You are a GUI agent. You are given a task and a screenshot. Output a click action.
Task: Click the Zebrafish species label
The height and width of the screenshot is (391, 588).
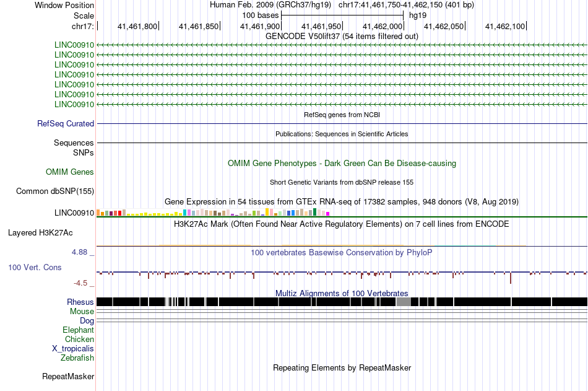coord(77,358)
